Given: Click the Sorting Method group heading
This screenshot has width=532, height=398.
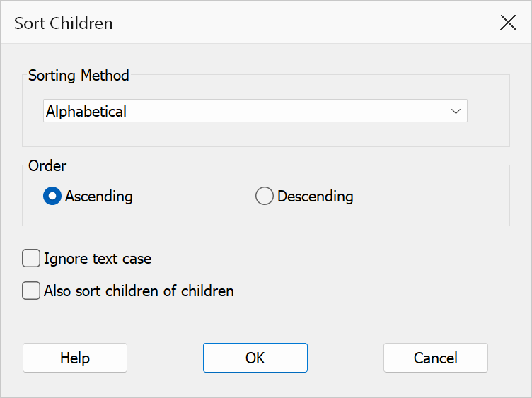Looking at the screenshot, I should (79, 75).
